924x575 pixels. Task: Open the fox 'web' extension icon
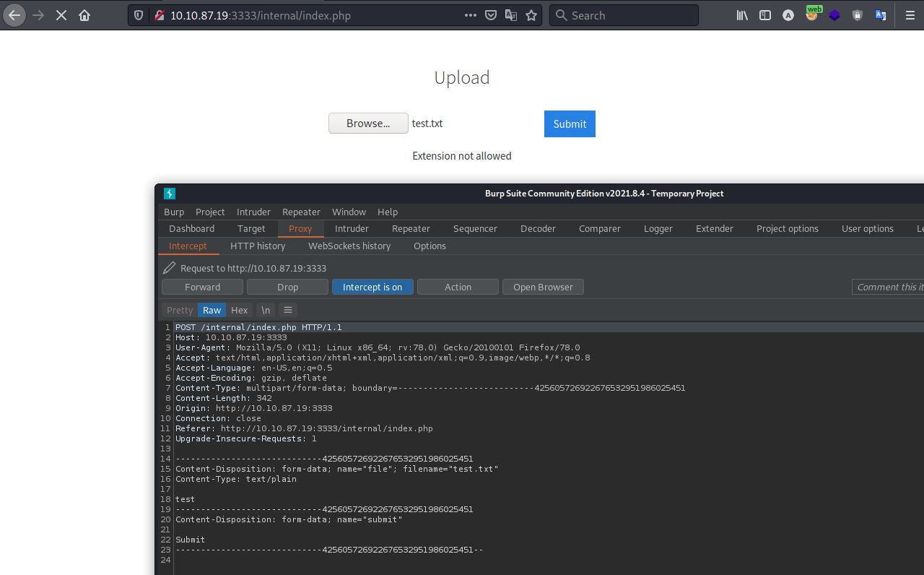812,14
